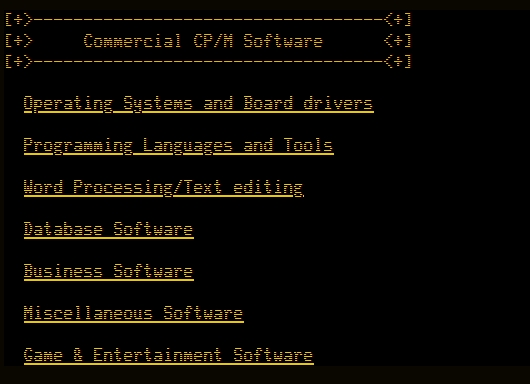
Task: Go to Word Processing/Text editing section
Action: (x=164, y=188)
